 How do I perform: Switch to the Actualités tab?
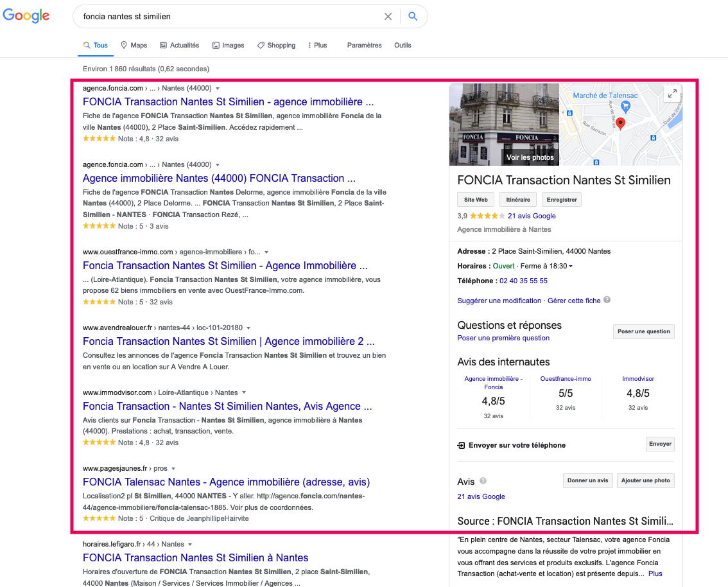[179, 45]
